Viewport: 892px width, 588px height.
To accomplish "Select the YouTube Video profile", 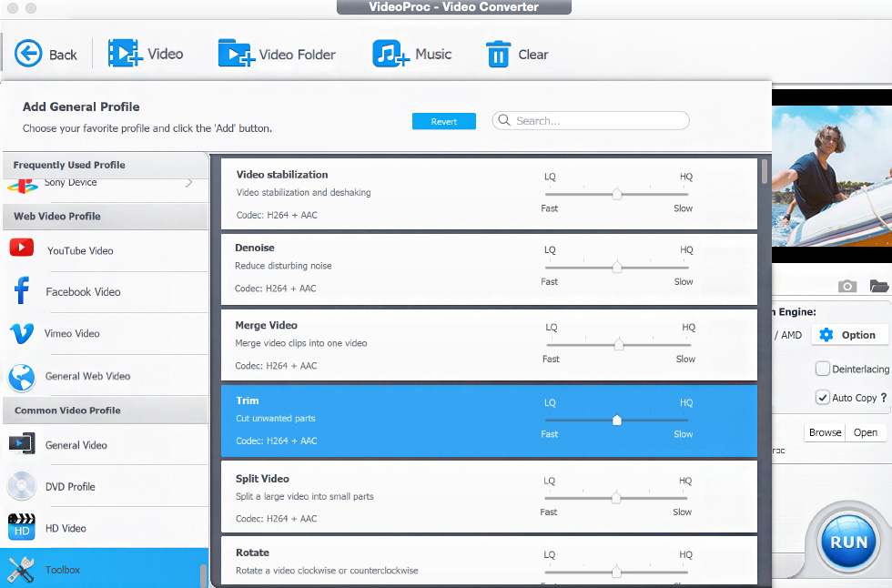I will (22, 249).
